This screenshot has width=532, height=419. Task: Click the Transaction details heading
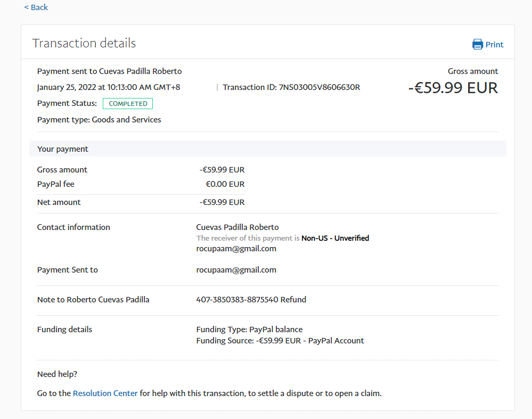point(84,43)
